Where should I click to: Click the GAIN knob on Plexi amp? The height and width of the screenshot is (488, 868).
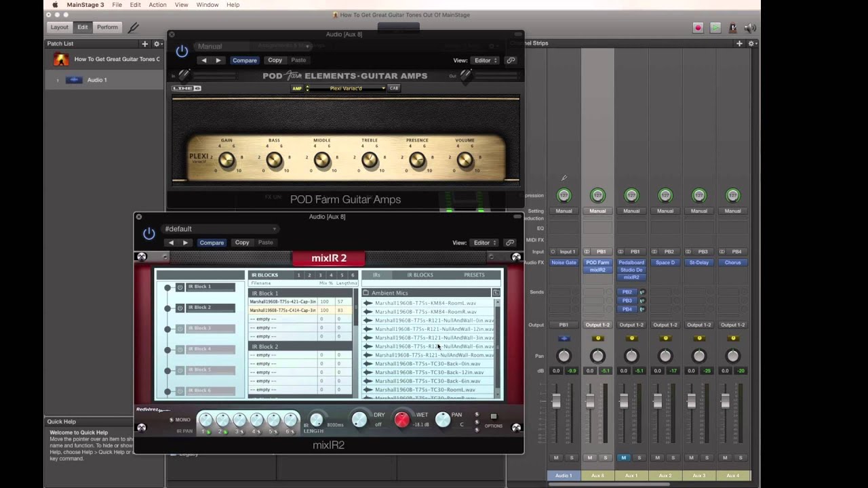tap(226, 160)
